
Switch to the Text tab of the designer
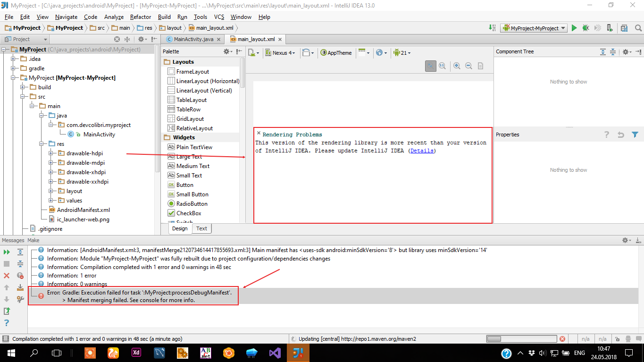(x=201, y=228)
